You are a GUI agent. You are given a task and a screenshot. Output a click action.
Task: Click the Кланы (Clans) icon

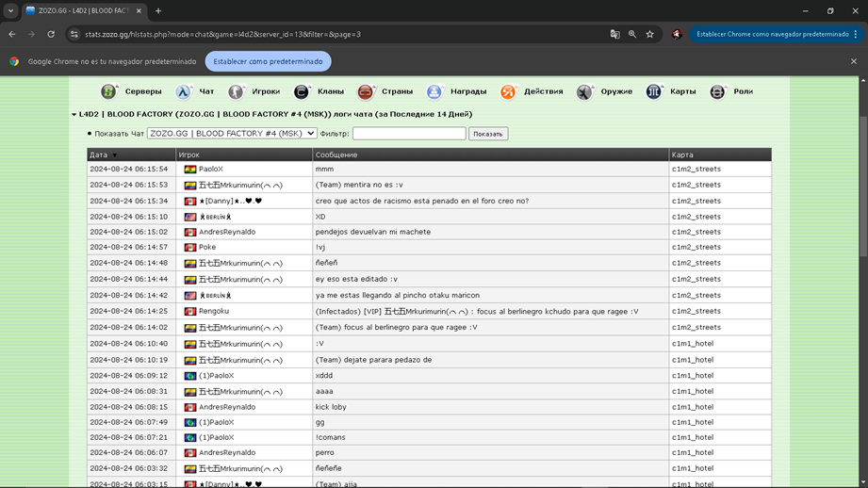302,91
